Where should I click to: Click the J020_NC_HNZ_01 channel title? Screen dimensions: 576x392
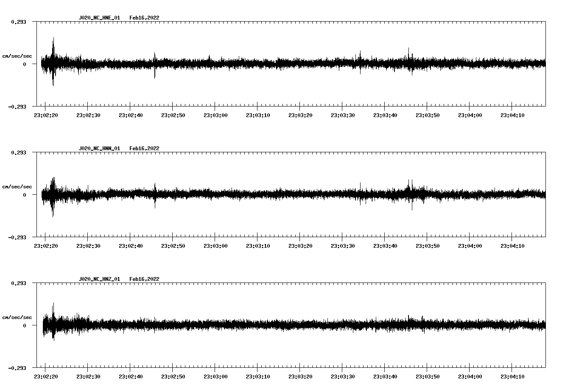99,279
